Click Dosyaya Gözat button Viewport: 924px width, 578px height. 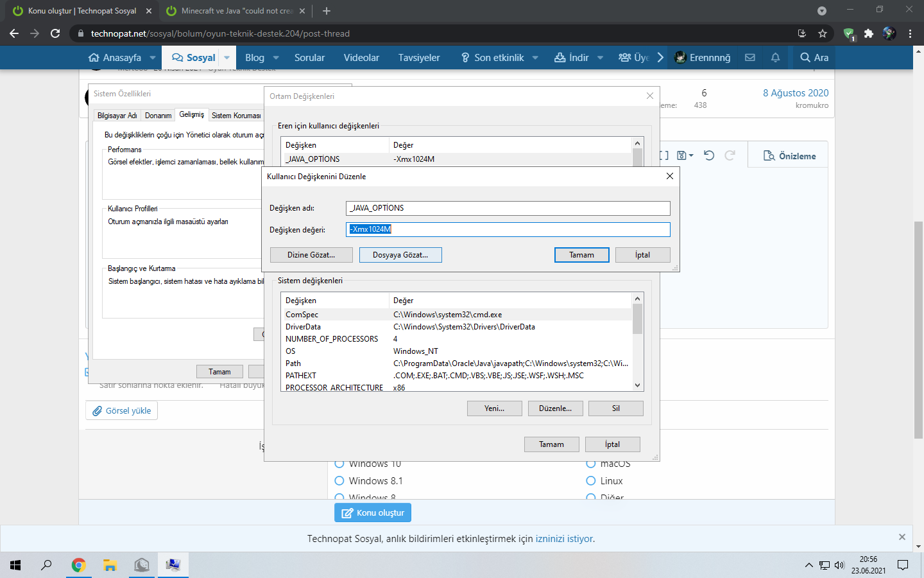(400, 255)
